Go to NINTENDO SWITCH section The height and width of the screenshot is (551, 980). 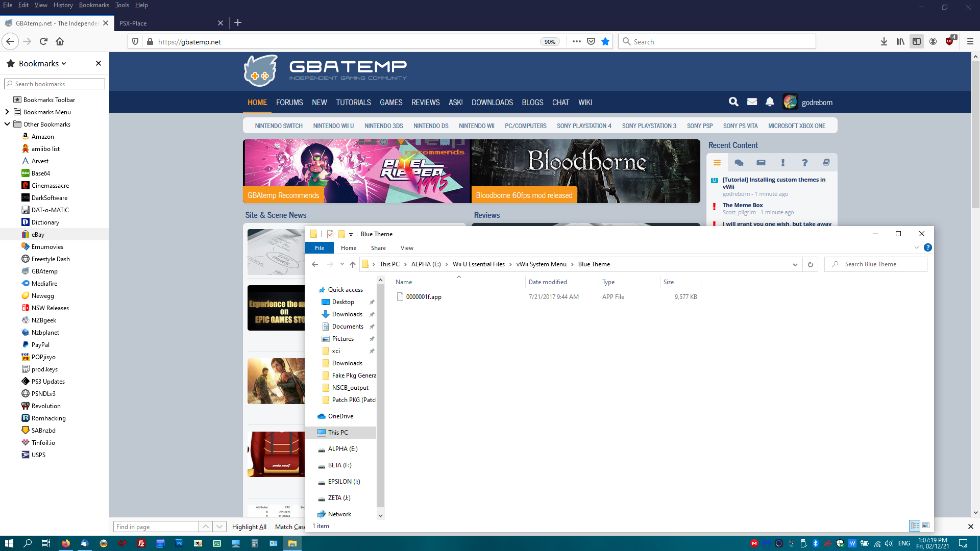(x=279, y=126)
